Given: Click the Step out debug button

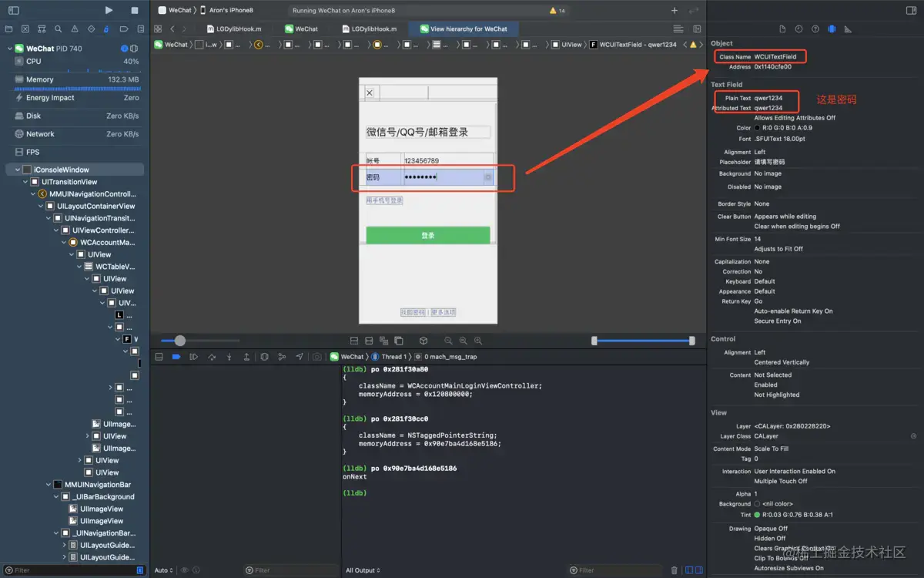Looking at the screenshot, I should click(246, 357).
